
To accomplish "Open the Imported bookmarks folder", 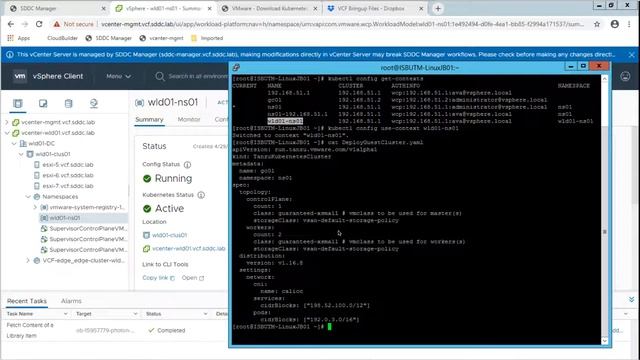I will (x=207, y=38).
